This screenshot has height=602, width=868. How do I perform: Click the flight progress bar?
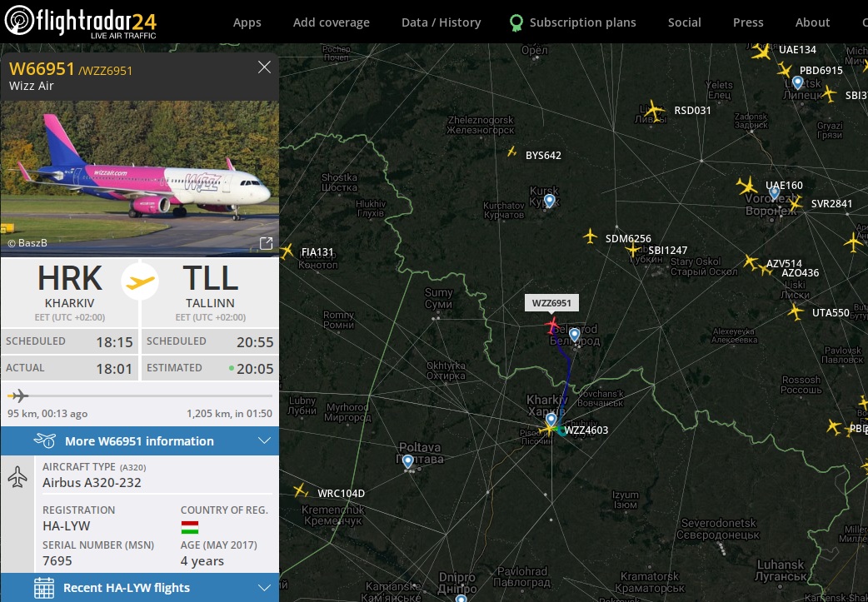click(140, 396)
